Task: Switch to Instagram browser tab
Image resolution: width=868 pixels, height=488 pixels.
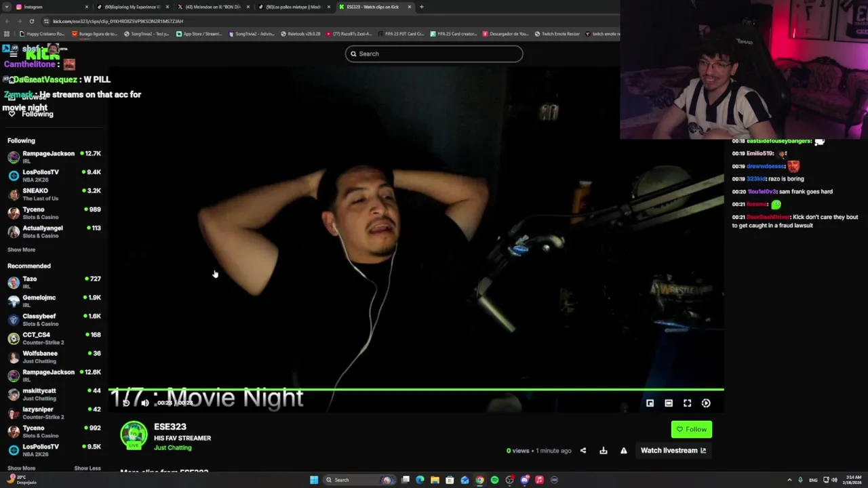Action: pyautogui.click(x=51, y=7)
